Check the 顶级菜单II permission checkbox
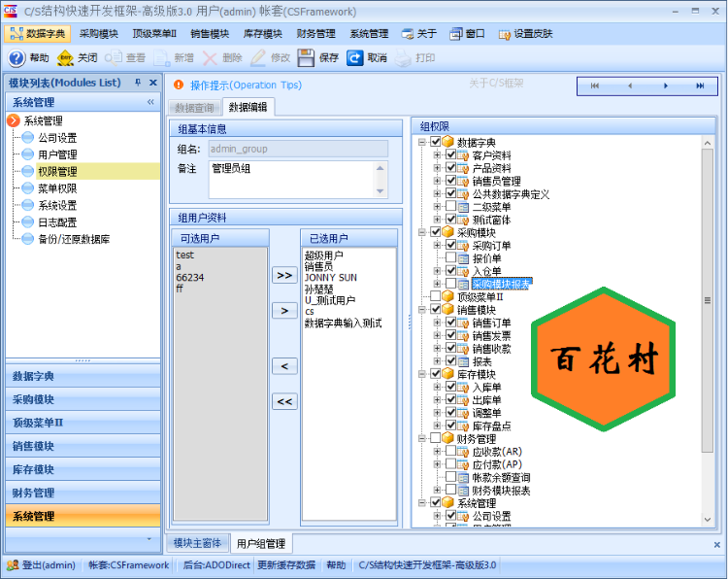The image size is (728, 579). coord(436,296)
